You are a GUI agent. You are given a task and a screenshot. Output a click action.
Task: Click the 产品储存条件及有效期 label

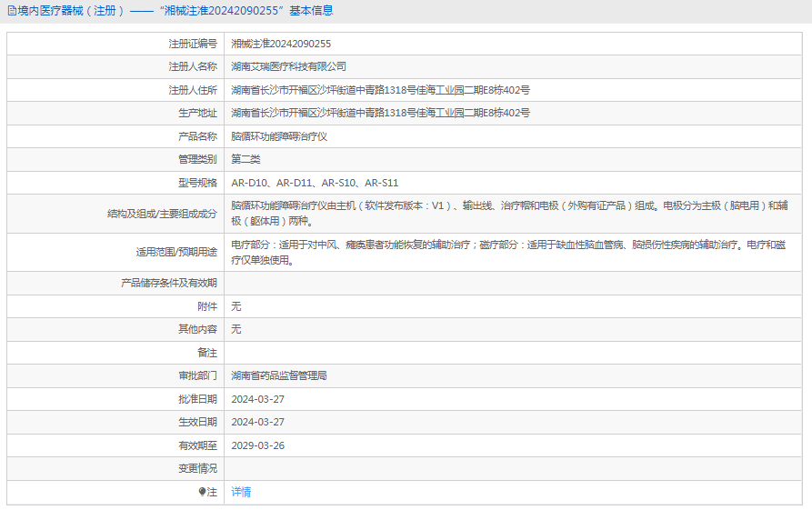click(169, 284)
